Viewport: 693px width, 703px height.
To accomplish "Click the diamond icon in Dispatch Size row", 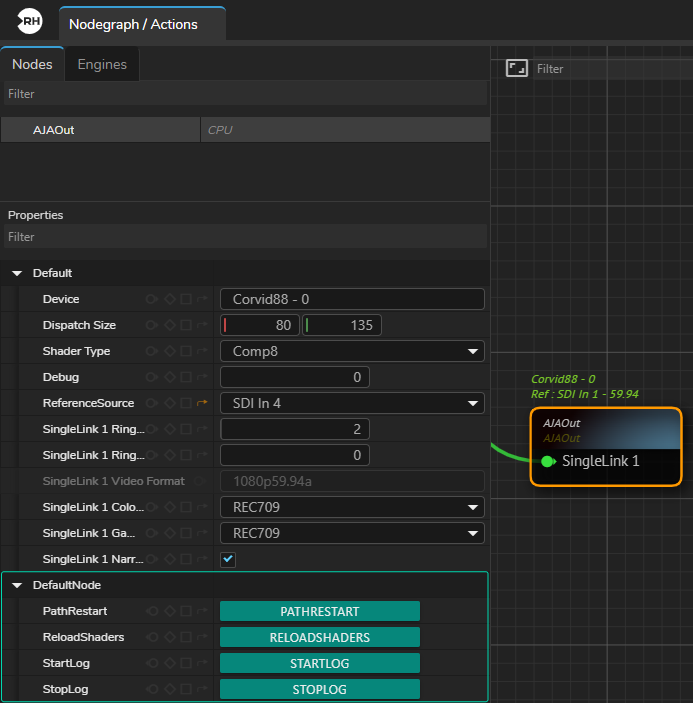I will 169,325.
